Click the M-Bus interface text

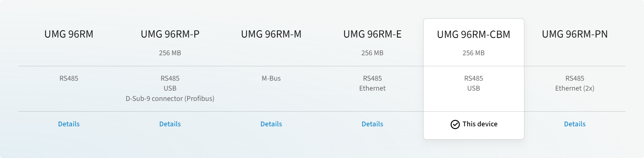[271, 78]
